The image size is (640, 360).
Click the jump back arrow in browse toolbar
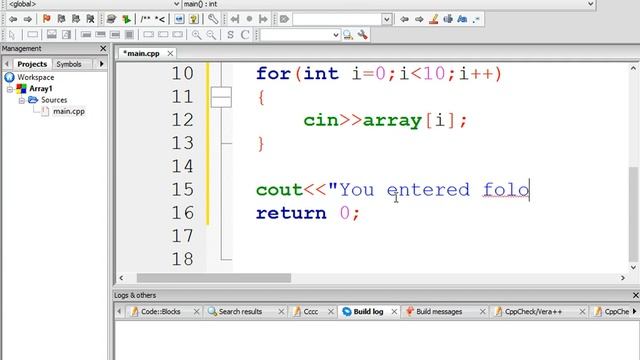click(13, 19)
